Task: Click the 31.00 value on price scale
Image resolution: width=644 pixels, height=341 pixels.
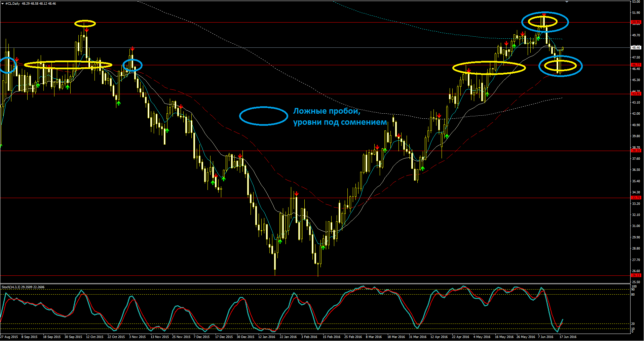Action: [x=636, y=226]
